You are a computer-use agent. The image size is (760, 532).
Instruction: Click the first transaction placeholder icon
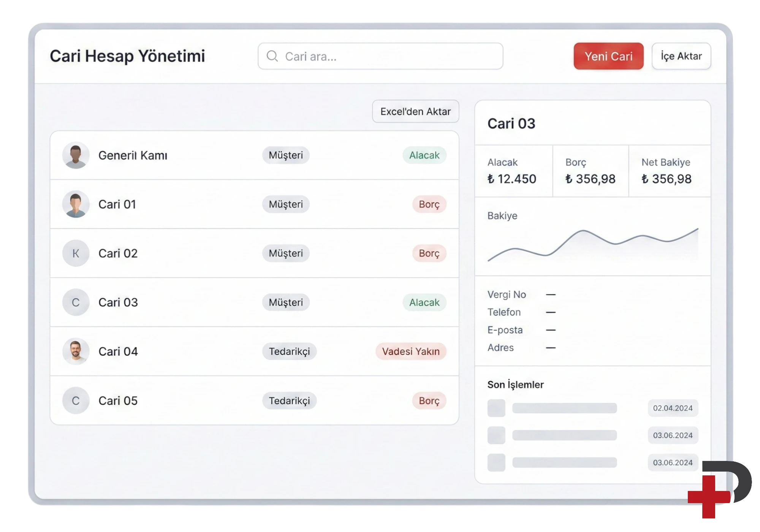(496, 408)
